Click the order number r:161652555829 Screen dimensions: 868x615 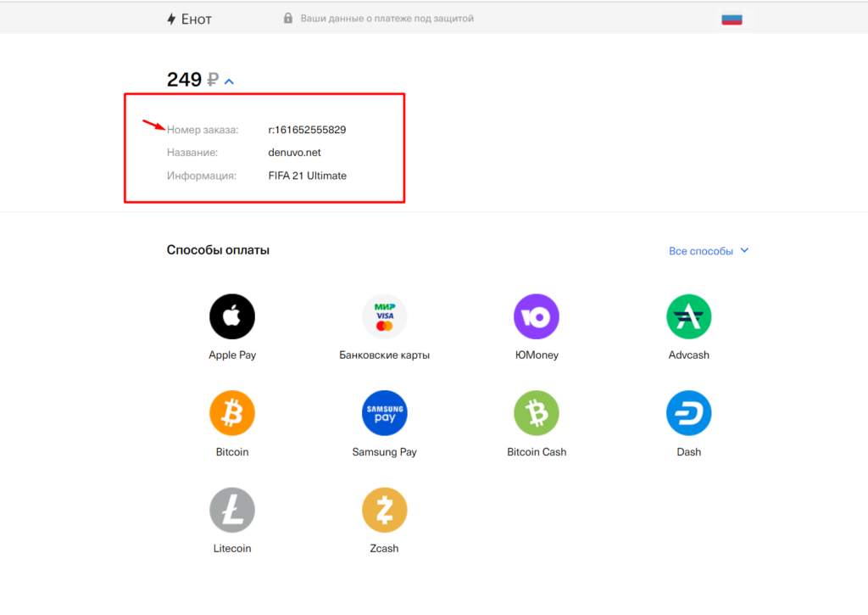click(x=307, y=130)
